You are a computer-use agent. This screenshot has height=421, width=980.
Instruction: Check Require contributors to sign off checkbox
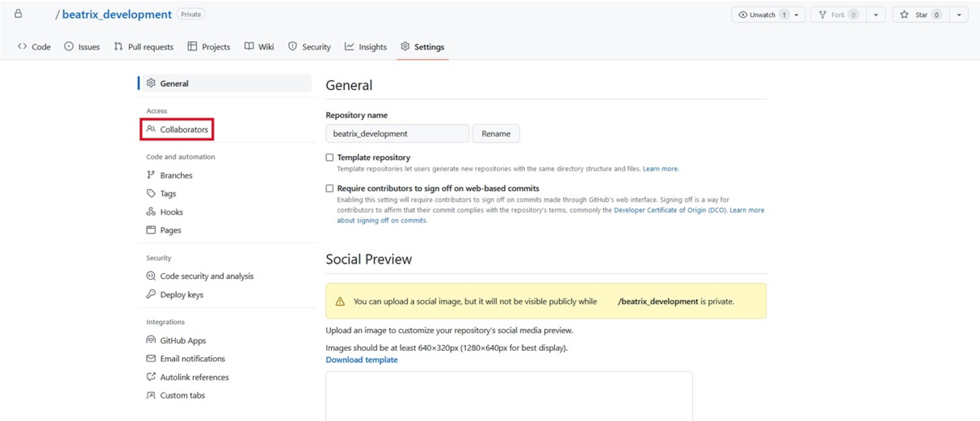coord(329,188)
